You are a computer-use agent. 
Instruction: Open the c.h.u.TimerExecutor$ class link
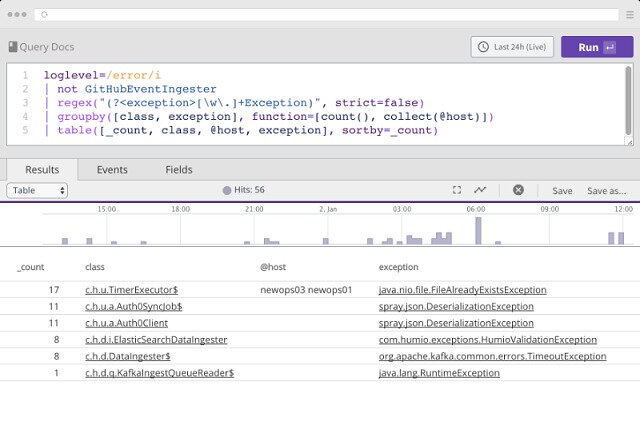131,289
